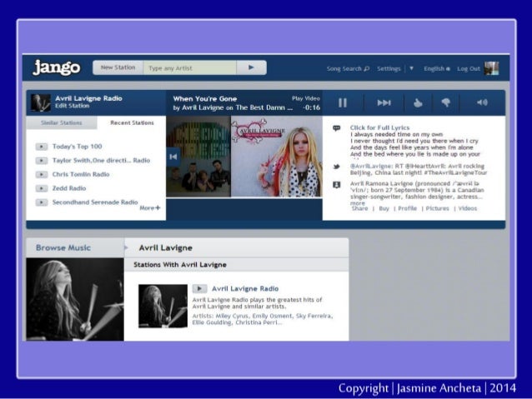This screenshot has height=399, width=532.
Task: Click the play arrow beside artist search
Action: pos(251,67)
